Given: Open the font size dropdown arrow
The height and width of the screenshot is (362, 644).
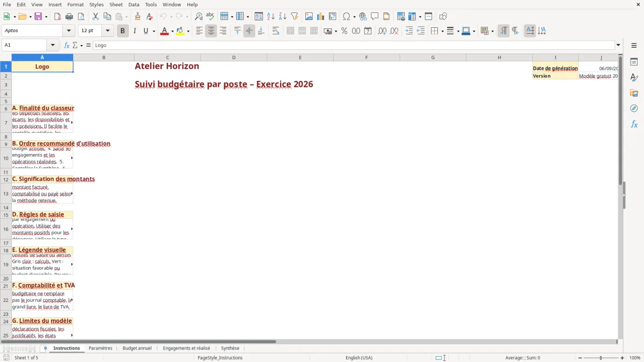Looking at the screenshot, I should click(108, 31).
